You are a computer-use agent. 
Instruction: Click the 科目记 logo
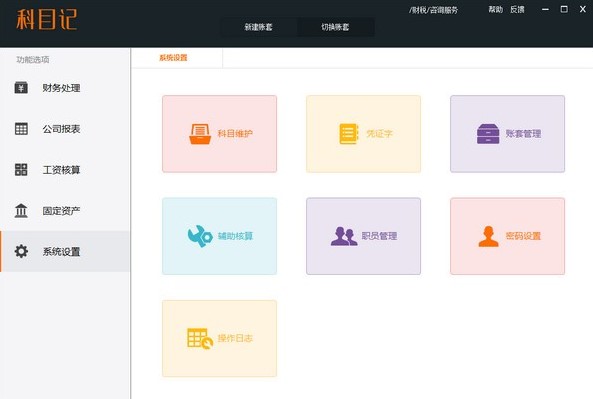pyautogui.click(x=47, y=19)
